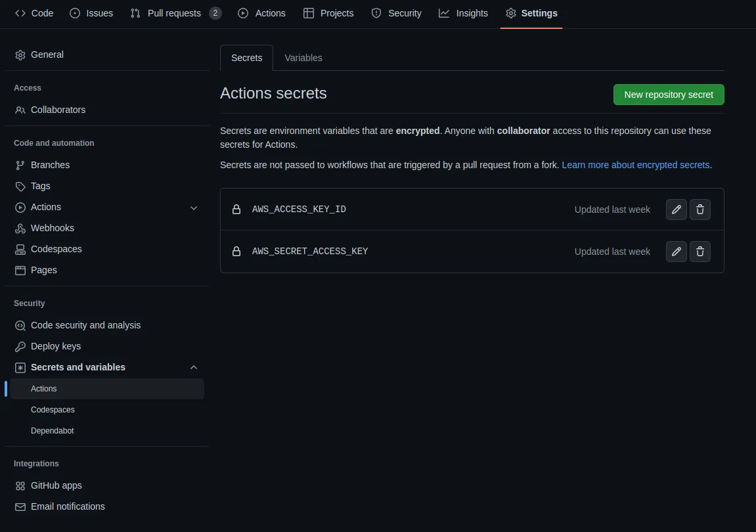Open Learn more about encrypted secrets link

pyautogui.click(x=635, y=165)
